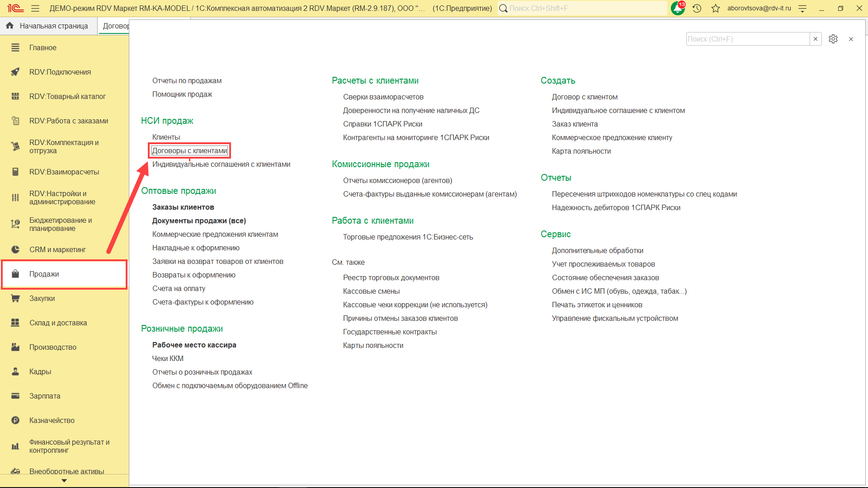
Task: Open CRM и маркетинг section
Action: (57, 249)
